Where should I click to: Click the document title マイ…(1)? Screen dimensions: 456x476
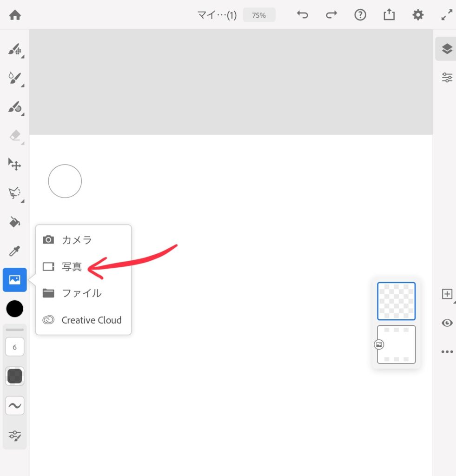click(x=217, y=15)
